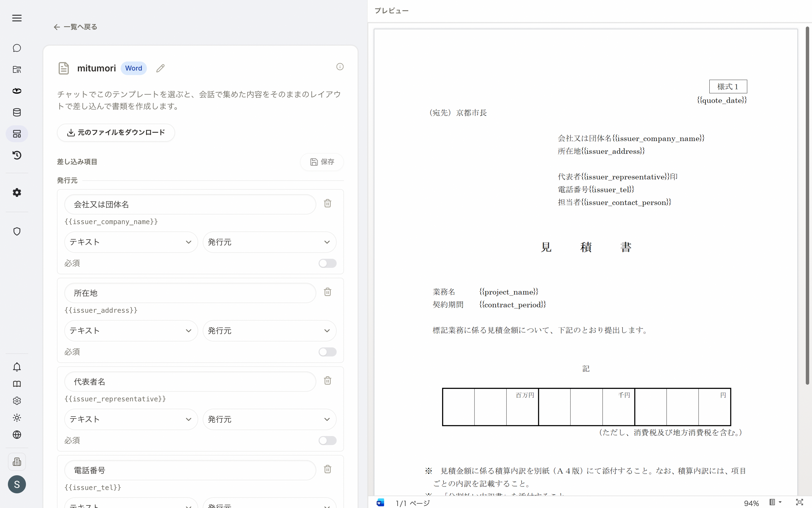Click the shield security sidebar icon

click(x=17, y=231)
